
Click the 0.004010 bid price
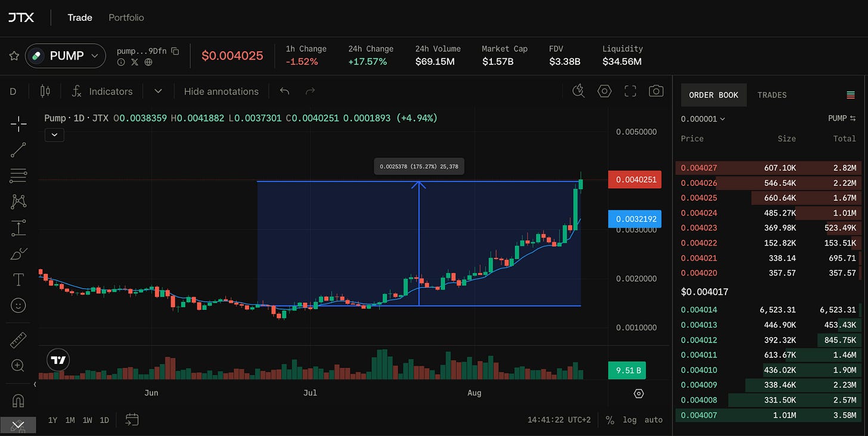[699, 370]
